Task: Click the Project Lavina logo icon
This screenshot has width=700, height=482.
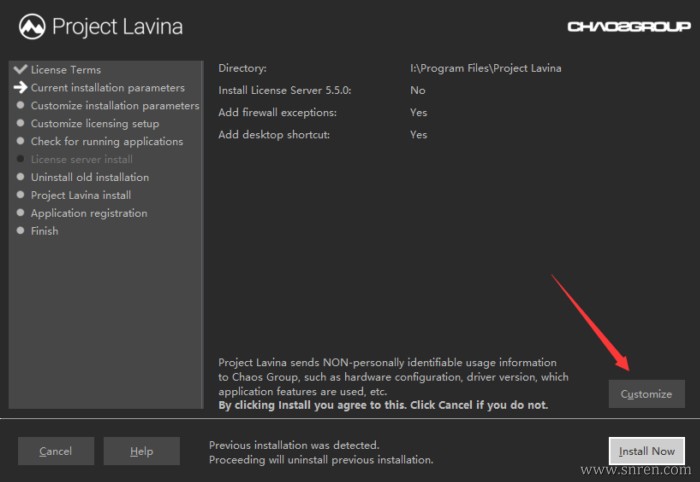Action: 32,26
